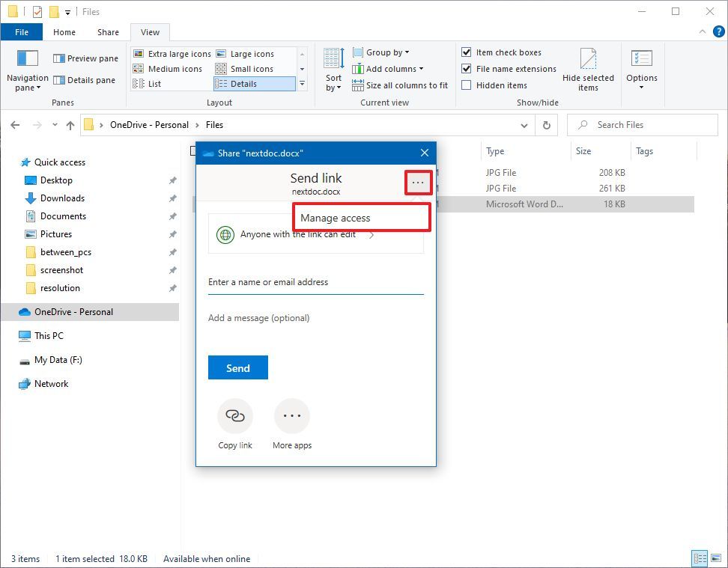
Task: Open the three-dot menu in Send link
Action: pyautogui.click(x=418, y=182)
